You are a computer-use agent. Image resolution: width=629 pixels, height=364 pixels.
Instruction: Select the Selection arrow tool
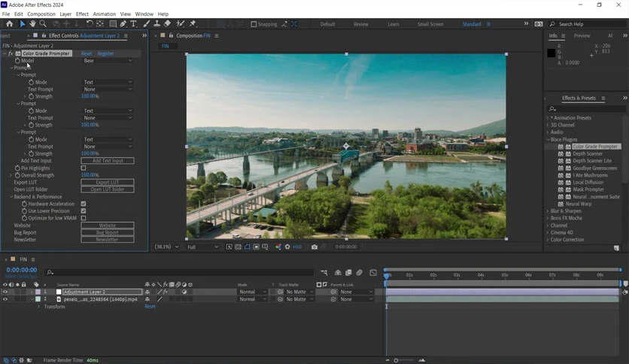point(23,24)
